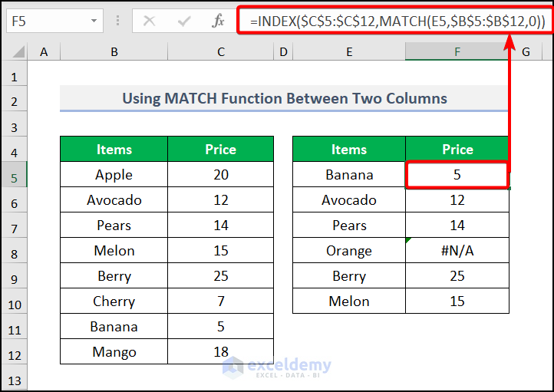The image size is (554, 392).
Task: Click the Orange item cell
Action: [x=349, y=251]
